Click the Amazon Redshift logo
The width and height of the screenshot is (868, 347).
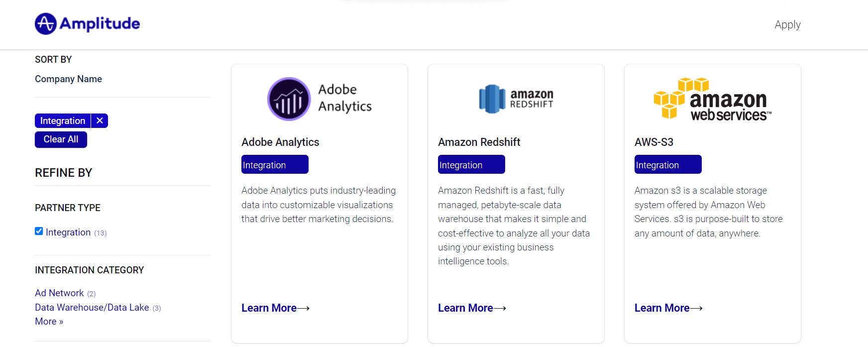[x=516, y=99]
